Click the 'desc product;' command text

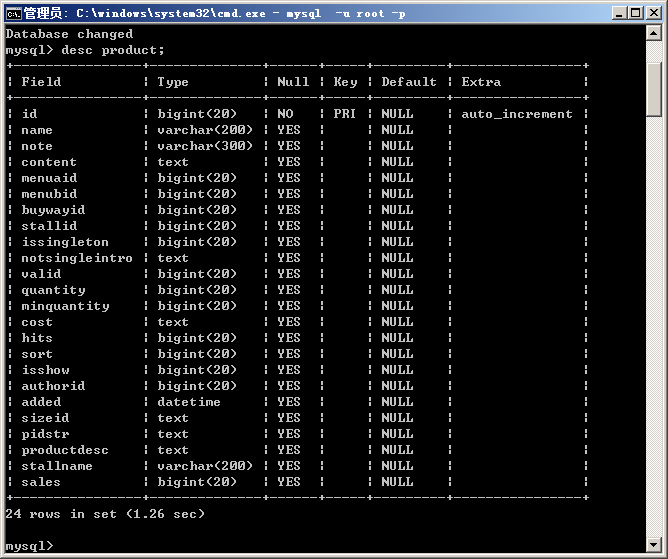coord(113,50)
